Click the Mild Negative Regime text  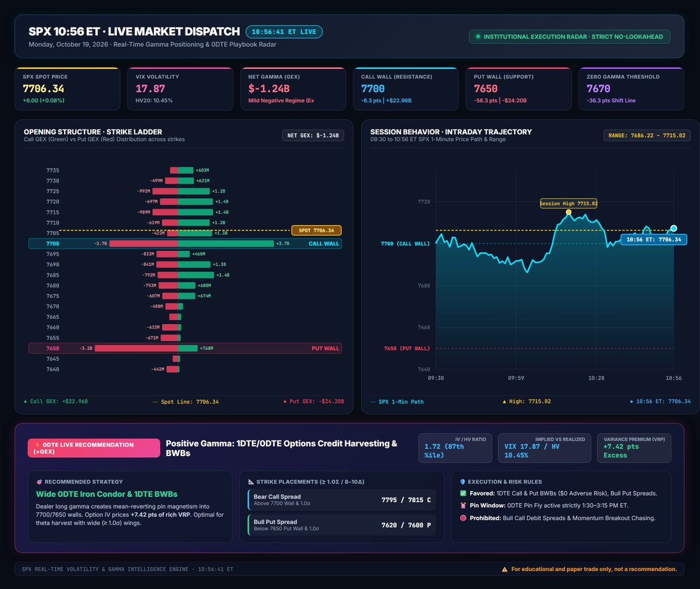click(x=281, y=101)
